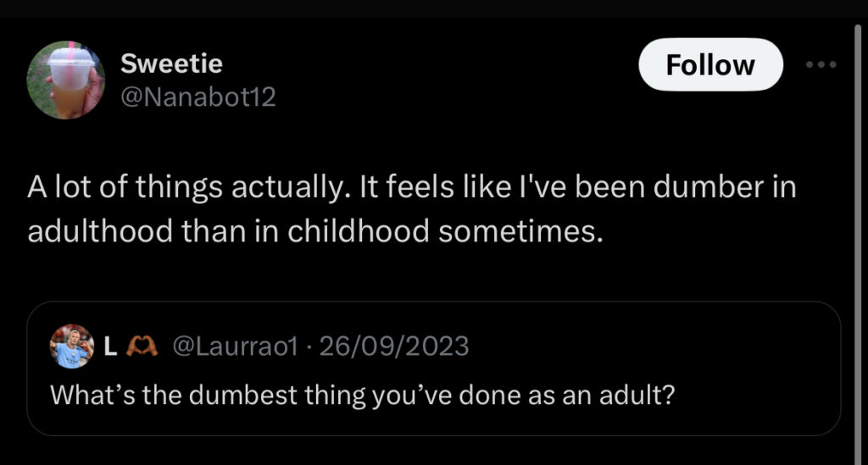
Task: Follow the Sweetie account
Action: 709,65
